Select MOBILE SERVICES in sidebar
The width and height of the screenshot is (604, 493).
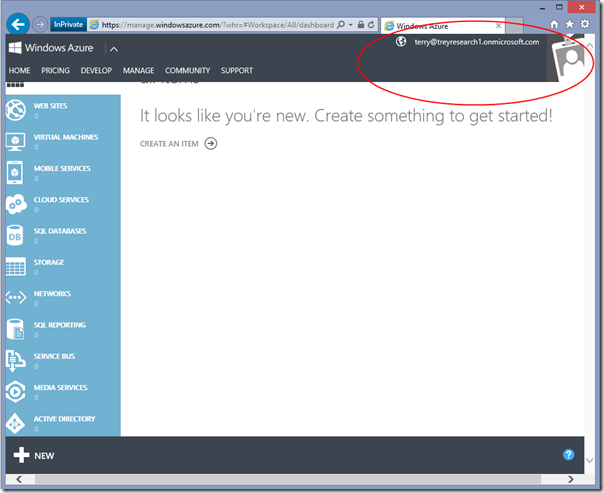click(x=62, y=168)
